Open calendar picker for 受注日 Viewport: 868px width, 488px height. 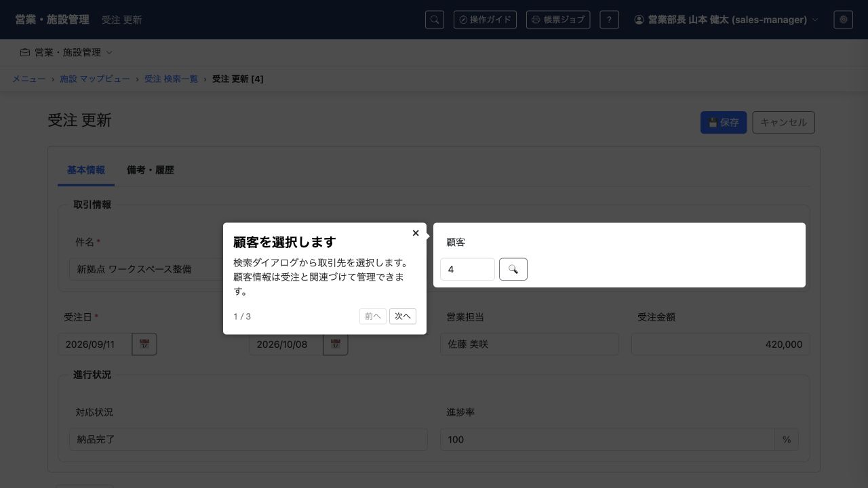click(144, 344)
